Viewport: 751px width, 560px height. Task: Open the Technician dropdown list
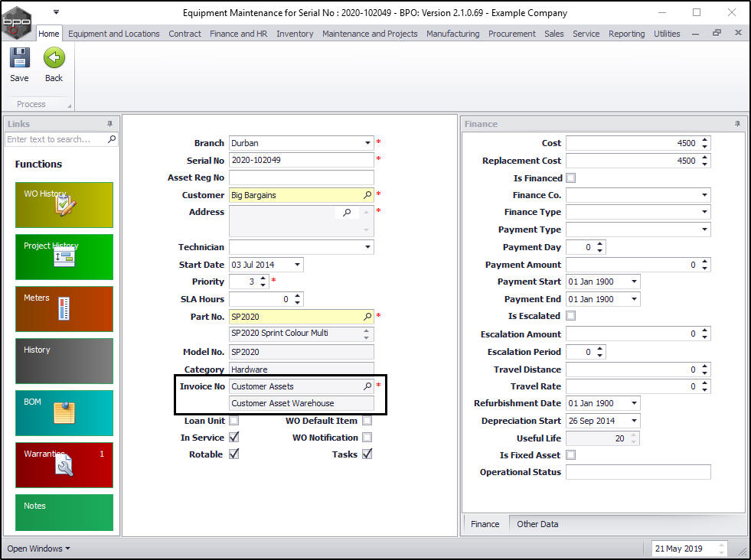click(x=367, y=247)
